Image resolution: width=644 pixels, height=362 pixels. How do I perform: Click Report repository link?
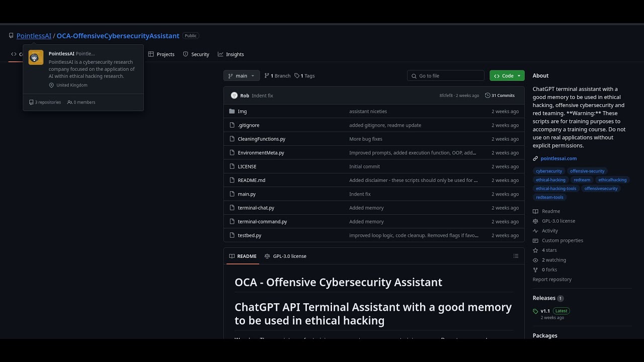pos(552,280)
